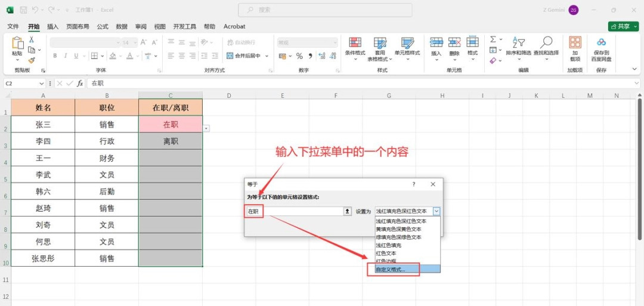Click the middle vertical align icon
The image size is (644, 306).
click(x=181, y=42)
